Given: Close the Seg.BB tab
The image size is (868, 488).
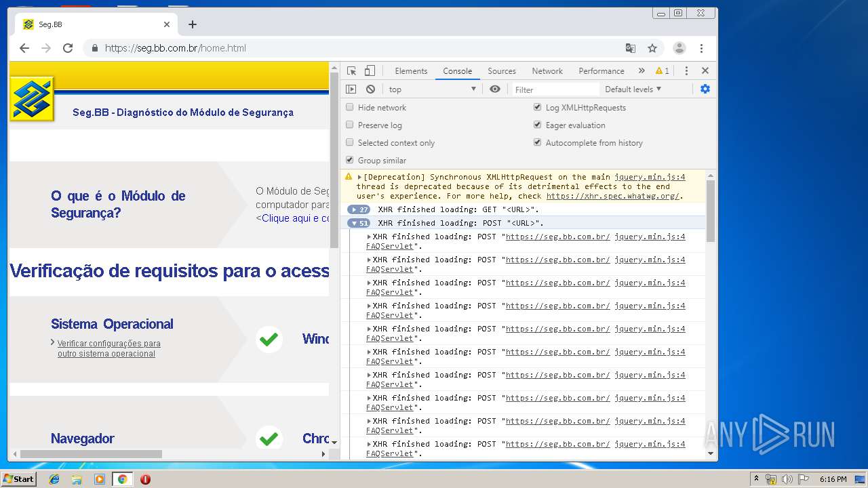Looking at the screenshot, I should tap(167, 24).
